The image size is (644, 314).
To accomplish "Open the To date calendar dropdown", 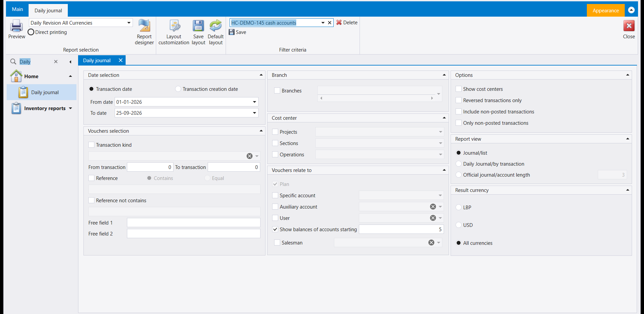I will (255, 113).
